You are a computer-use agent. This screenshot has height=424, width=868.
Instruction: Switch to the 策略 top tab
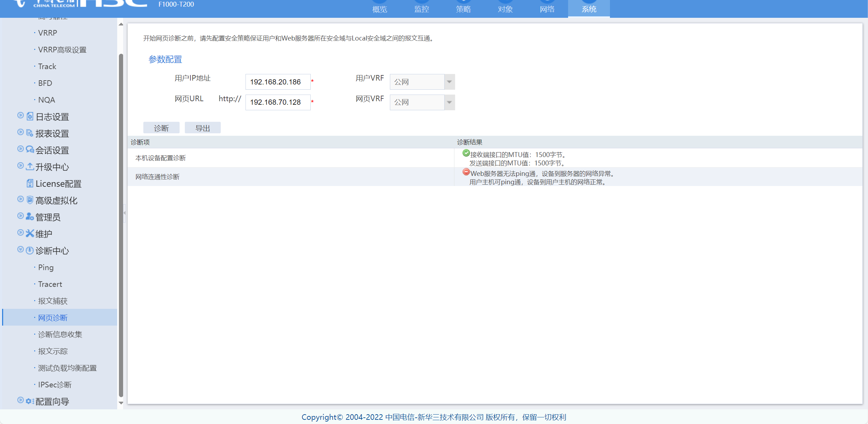[463, 9]
